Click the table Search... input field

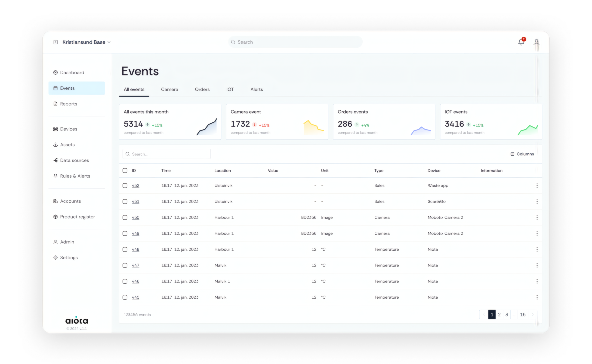(169, 154)
